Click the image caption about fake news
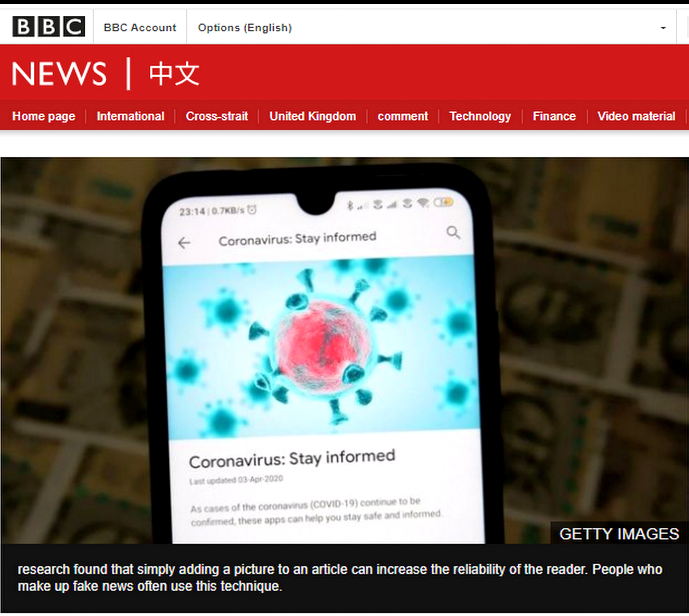This screenshot has width=689, height=616. [x=340, y=578]
